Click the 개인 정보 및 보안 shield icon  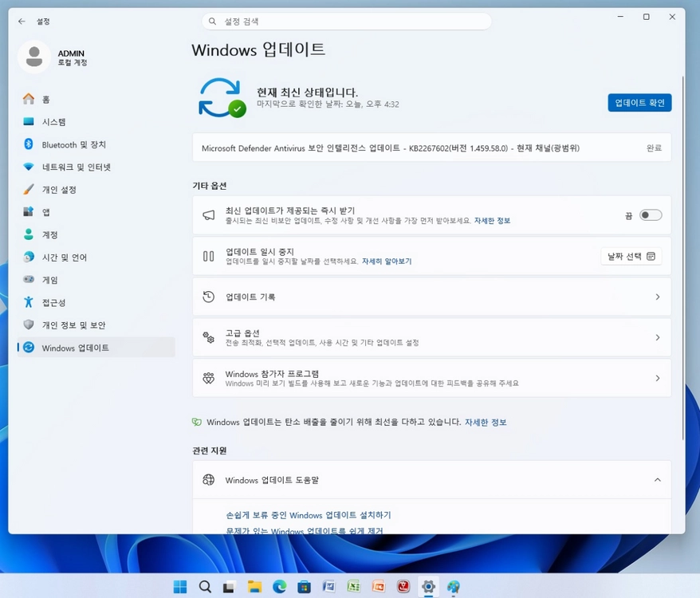tap(29, 325)
